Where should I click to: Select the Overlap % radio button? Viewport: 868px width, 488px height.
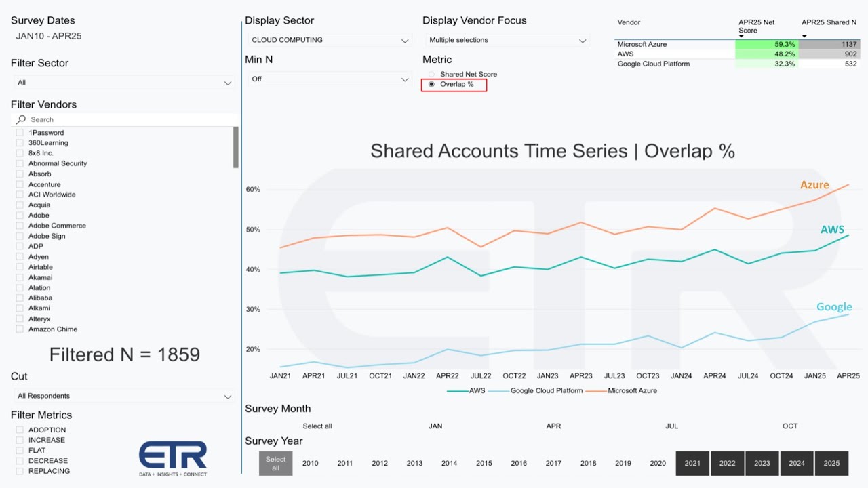click(432, 85)
